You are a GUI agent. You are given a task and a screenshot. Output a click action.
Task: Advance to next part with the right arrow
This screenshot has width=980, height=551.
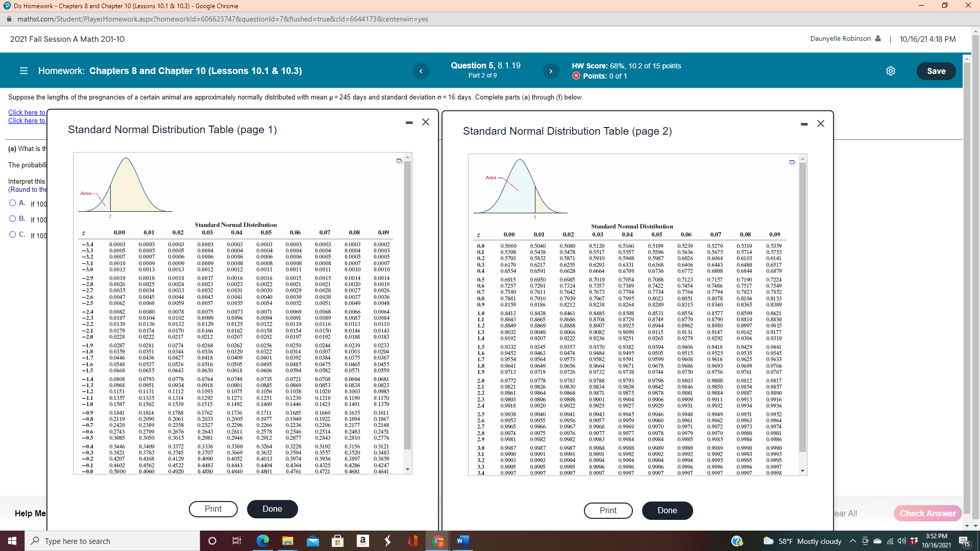(551, 71)
